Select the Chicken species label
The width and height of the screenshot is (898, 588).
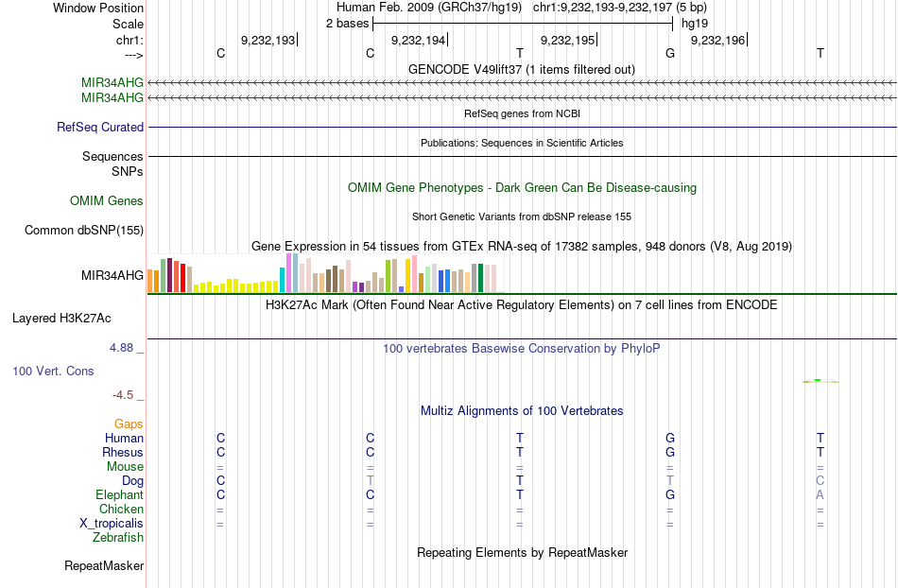pyautogui.click(x=121, y=509)
